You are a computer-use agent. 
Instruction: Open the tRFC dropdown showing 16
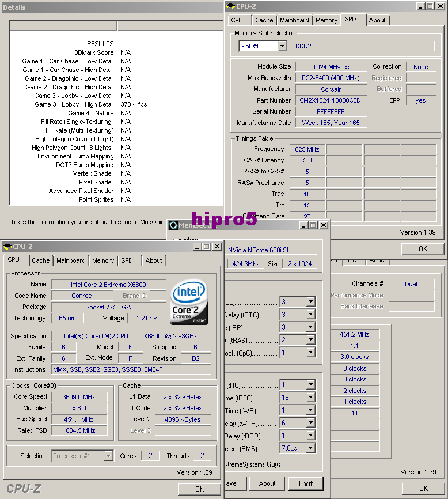(x=310, y=397)
